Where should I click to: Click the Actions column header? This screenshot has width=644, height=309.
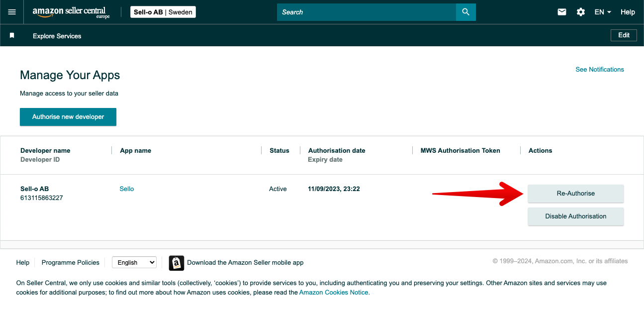(x=541, y=150)
